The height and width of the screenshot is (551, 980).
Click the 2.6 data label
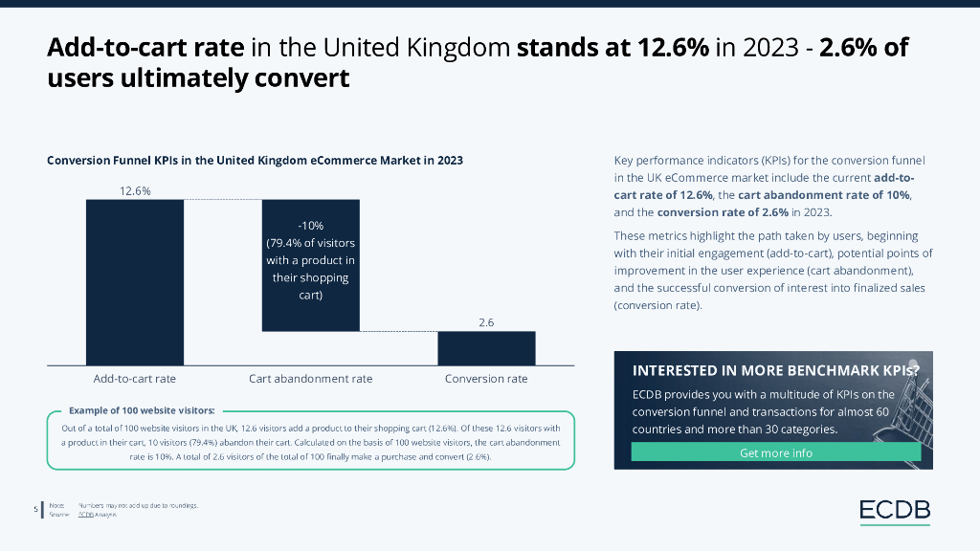[486, 323]
